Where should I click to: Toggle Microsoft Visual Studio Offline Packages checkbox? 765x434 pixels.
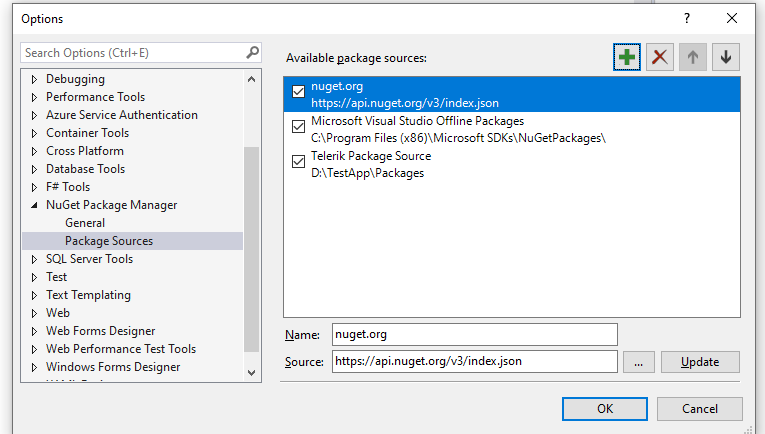pos(298,126)
